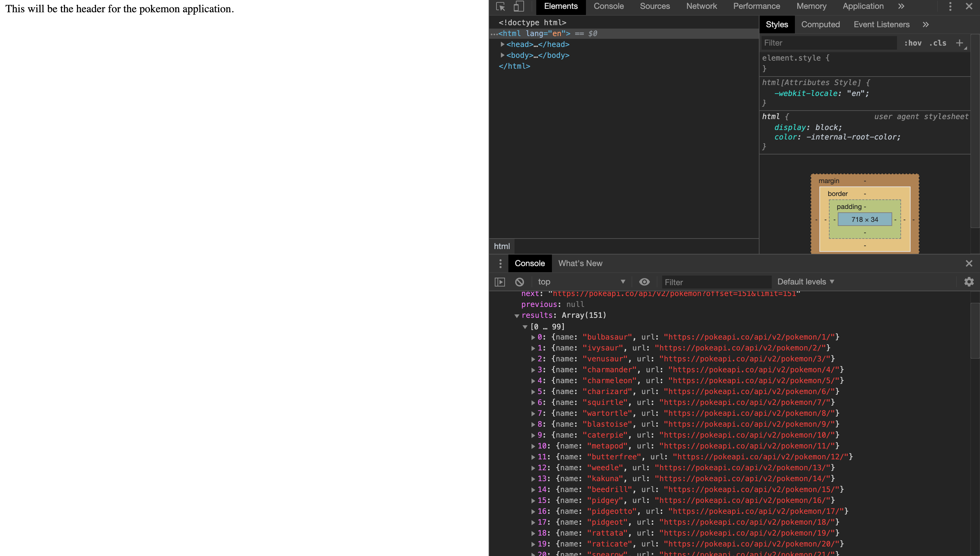Open squirtle pokemon/7/ URL

click(745, 403)
